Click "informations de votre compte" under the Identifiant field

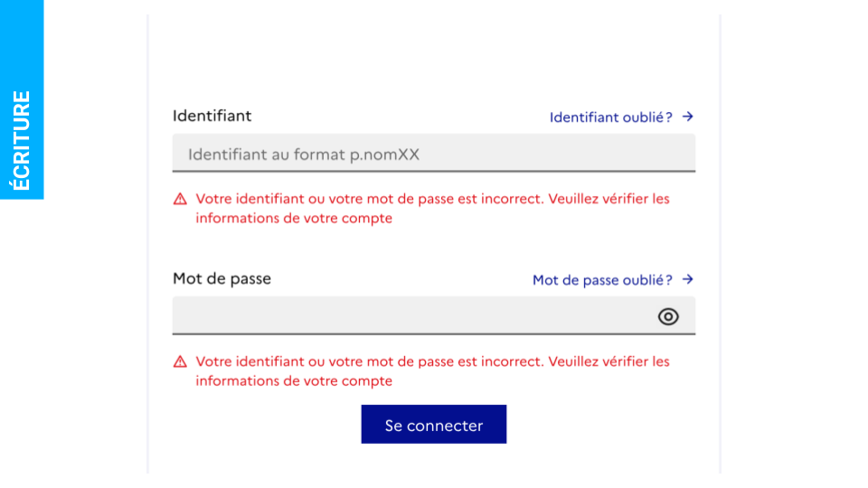click(x=294, y=219)
